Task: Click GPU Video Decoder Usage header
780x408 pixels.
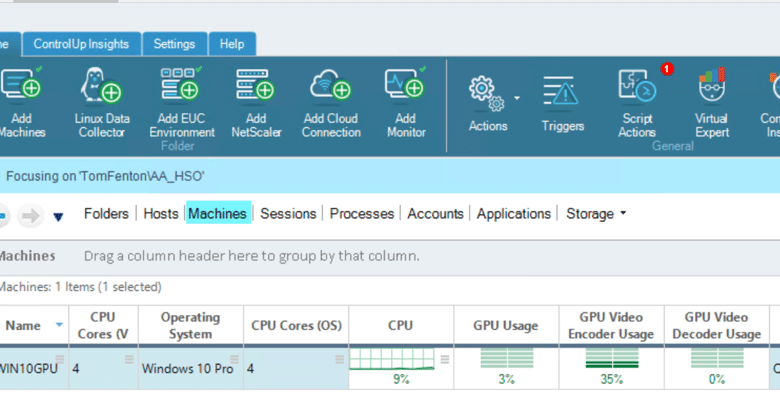Action: pyautogui.click(x=716, y=325)
